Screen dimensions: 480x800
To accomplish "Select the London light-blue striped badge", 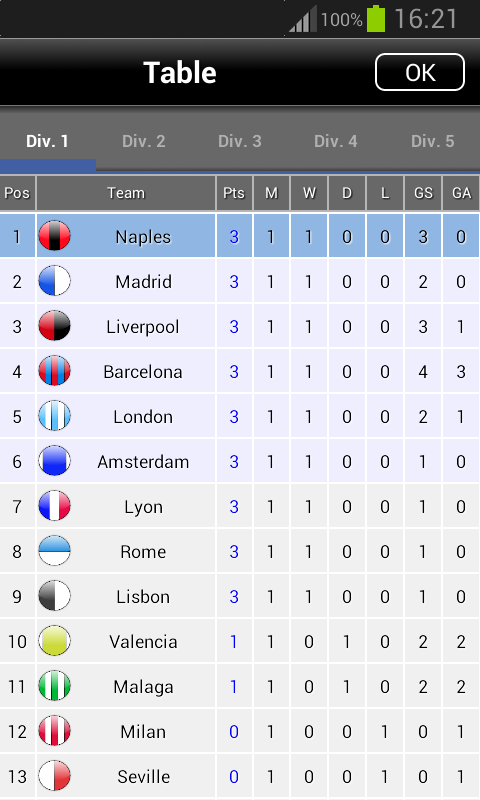I will click(x=55, y=416).
